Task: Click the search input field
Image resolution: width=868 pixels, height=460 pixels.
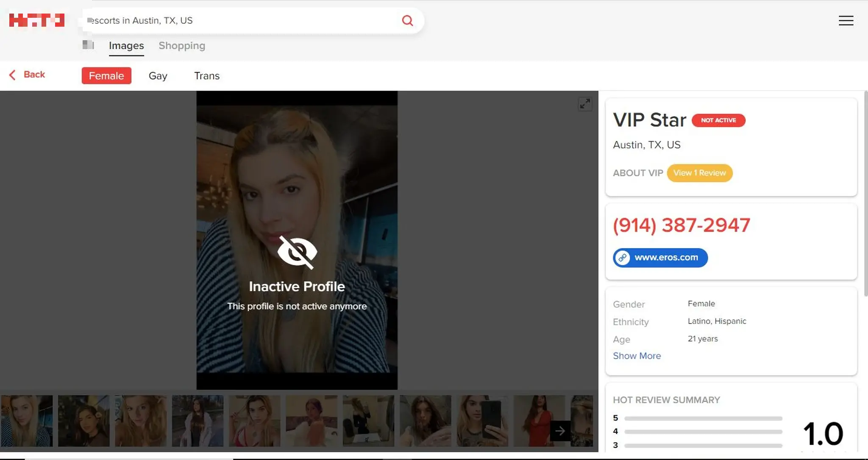Action: [x=242, y=20]
